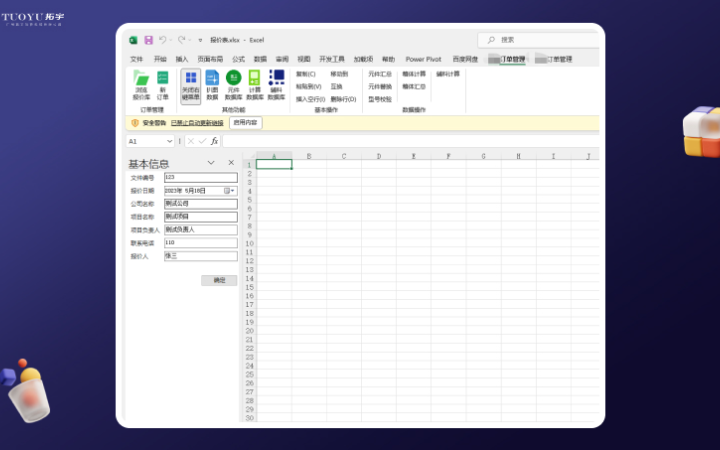Switch to the 数据 ribbon tab
Viewport: 720px width, 450px height.
coord(260,59)
